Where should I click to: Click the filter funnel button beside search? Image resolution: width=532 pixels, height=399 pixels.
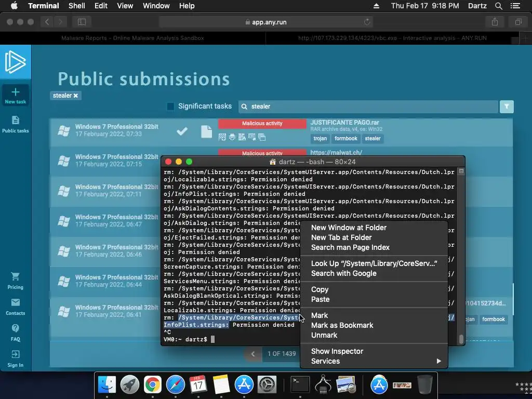coord(507,107)
